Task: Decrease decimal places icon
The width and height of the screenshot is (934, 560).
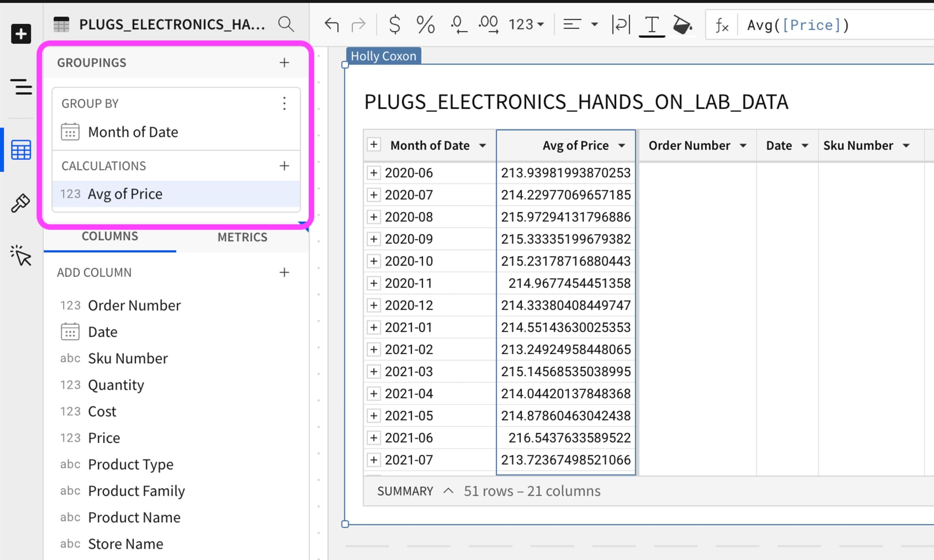Action: click(458, 24)
